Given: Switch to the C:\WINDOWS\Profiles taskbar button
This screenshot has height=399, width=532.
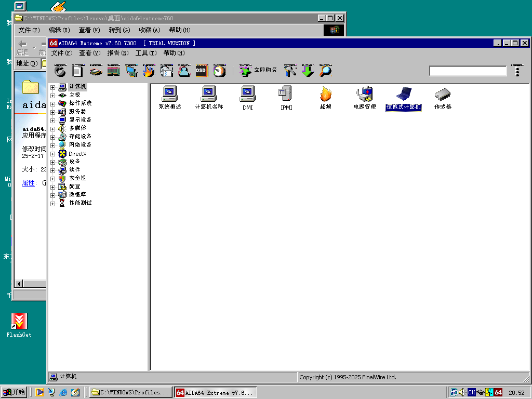Looking at the screenshot, I should point(131,392).
